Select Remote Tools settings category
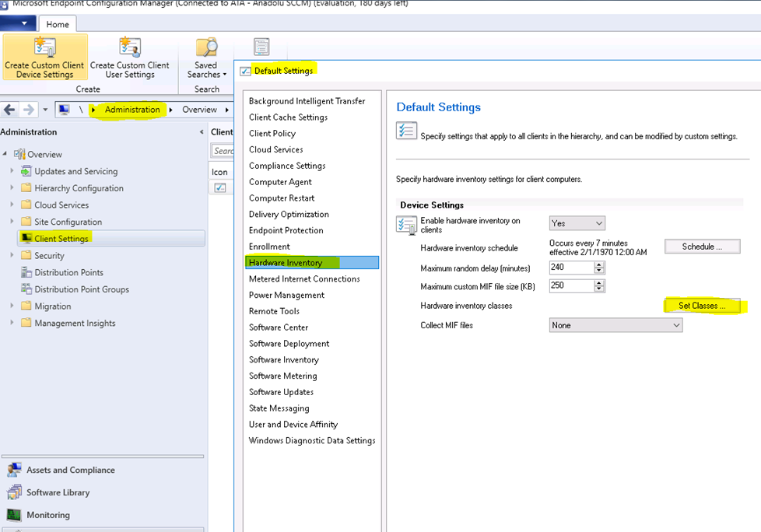The width and height of the screenshot is (761, 532). [274, 311]
